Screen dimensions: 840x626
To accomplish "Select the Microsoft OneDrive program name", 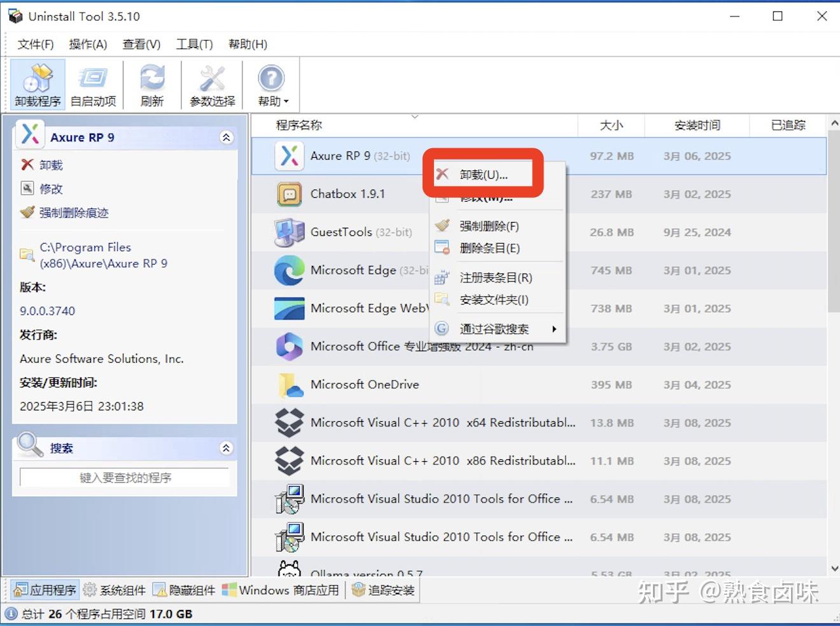I will pos(365,384).
